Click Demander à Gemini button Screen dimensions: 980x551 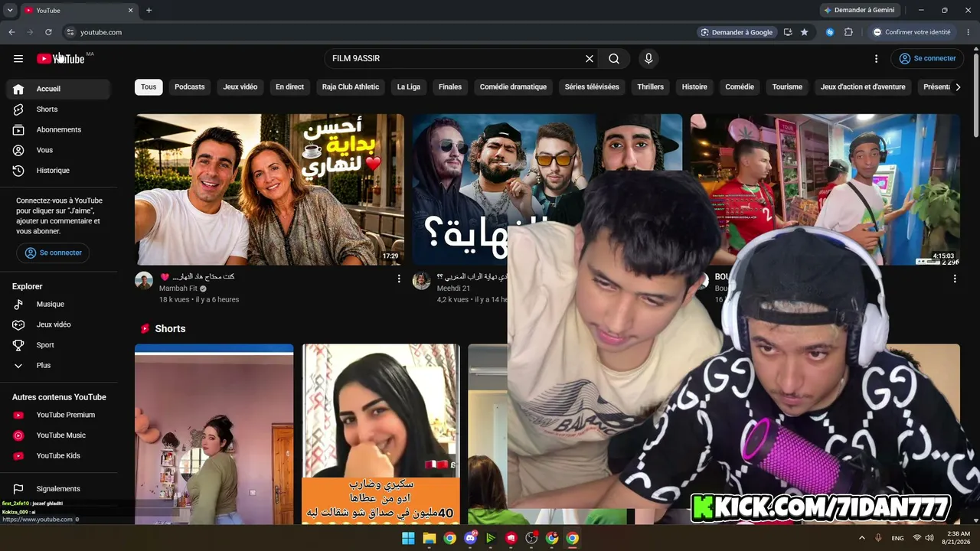pyautogui.click(x=859, y=10)
